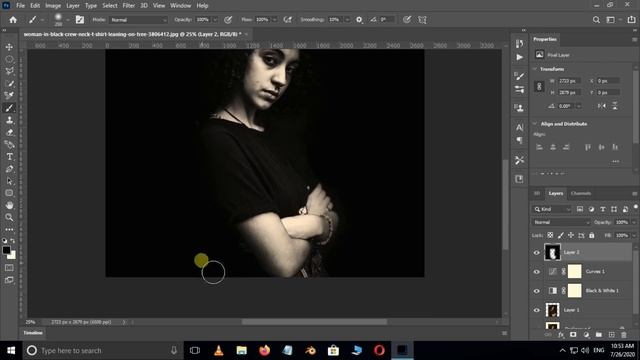Open the brush preset picker arrow

coord(68,20)
